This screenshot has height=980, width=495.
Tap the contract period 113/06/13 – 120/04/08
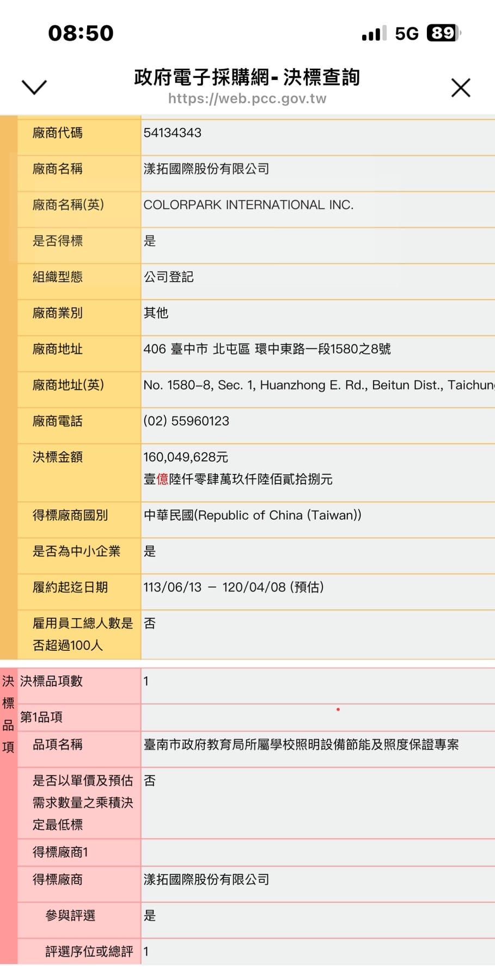coord(234,588)
